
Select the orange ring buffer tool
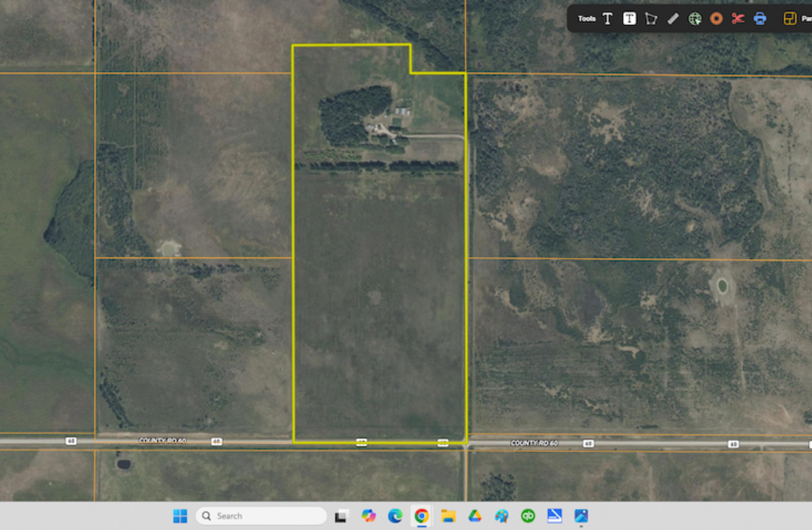716,19
